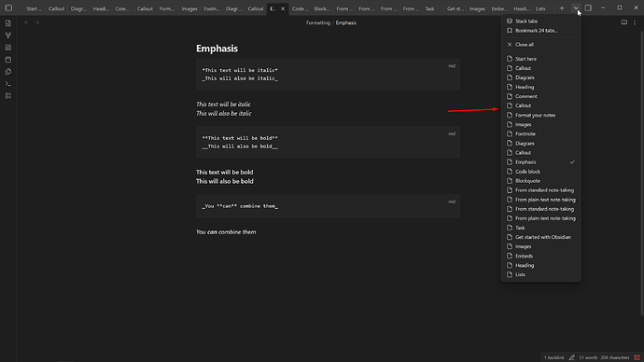Open Comment from tab list

[x=540, y=96]
